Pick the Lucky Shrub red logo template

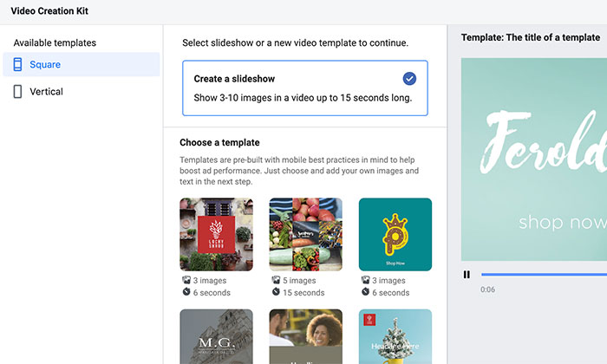217,234
